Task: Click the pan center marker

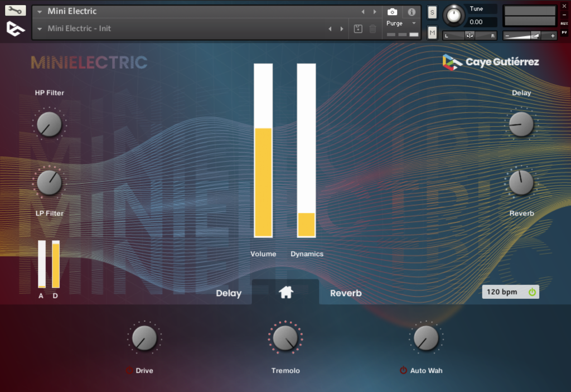Action: tap(470, 35)
